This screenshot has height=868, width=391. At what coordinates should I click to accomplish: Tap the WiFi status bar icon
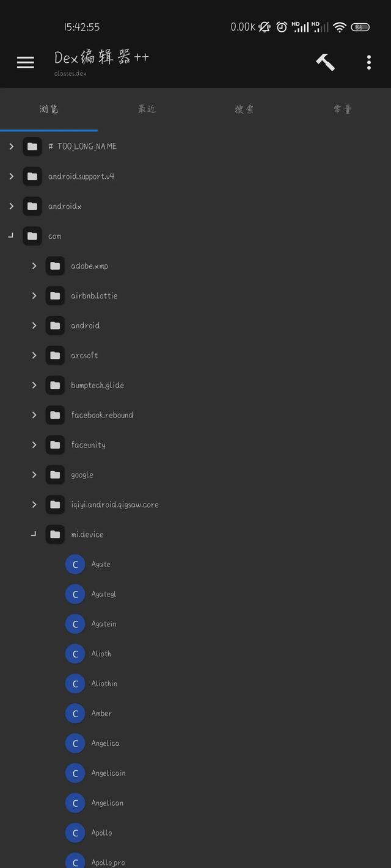pos(340,27)
